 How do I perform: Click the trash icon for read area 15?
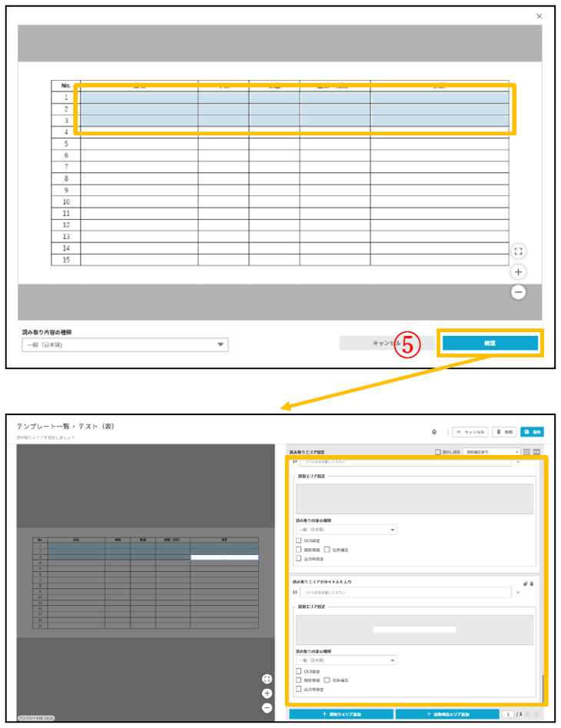[x=531, y=583]
